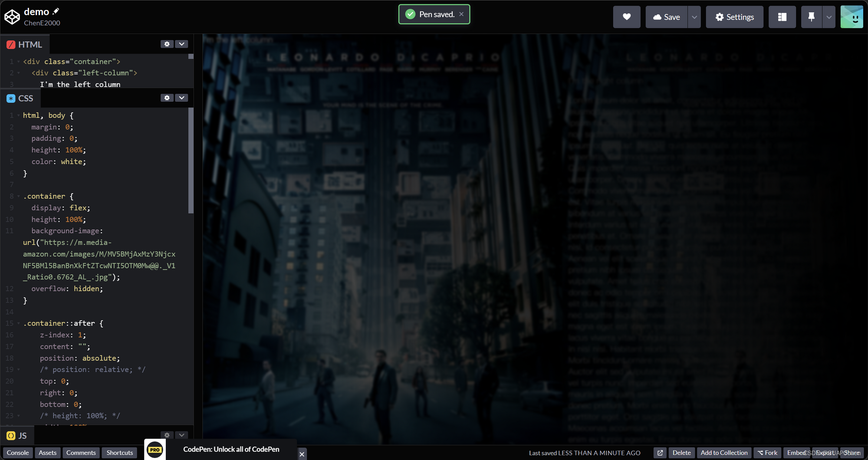
Task: Open the Assets panel
Action: (48, 453)
